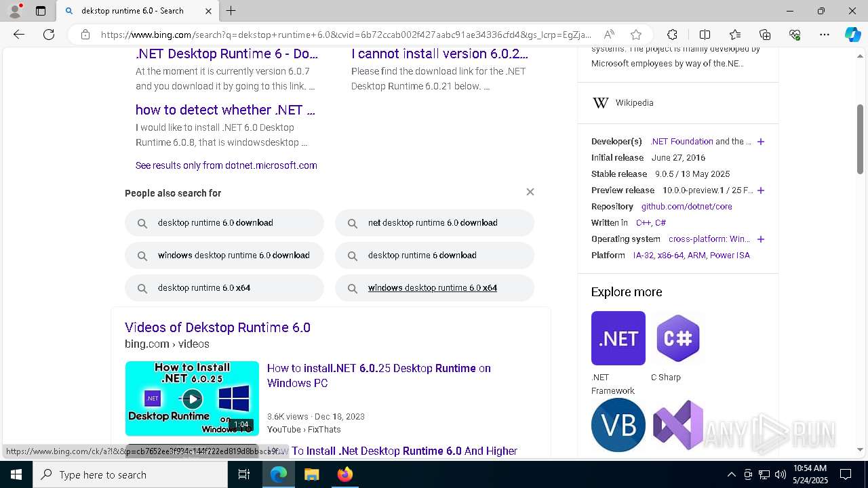Image resolution: width=868 pixels, height=488 pixels.
Task: Open C++ written-in link
Action: (644, 223)
